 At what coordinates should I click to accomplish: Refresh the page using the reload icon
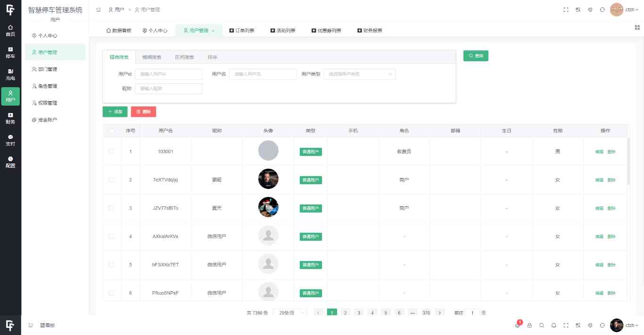click(602, 9)
